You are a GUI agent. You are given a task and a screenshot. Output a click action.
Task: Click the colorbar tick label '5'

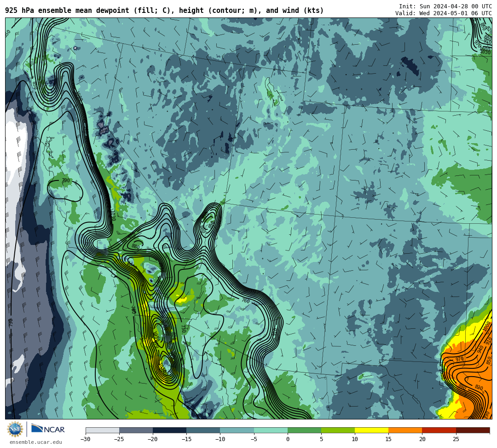click(x=321, y=439)
